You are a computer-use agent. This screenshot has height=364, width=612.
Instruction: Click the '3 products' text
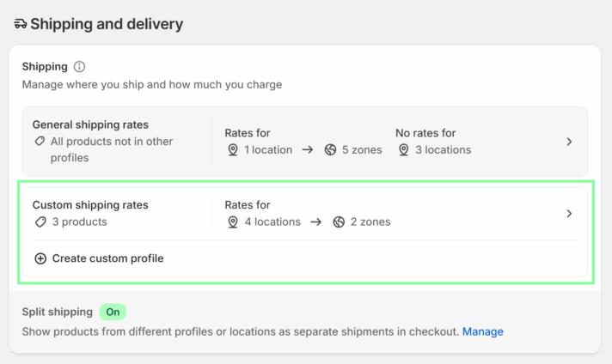(80, 221)
